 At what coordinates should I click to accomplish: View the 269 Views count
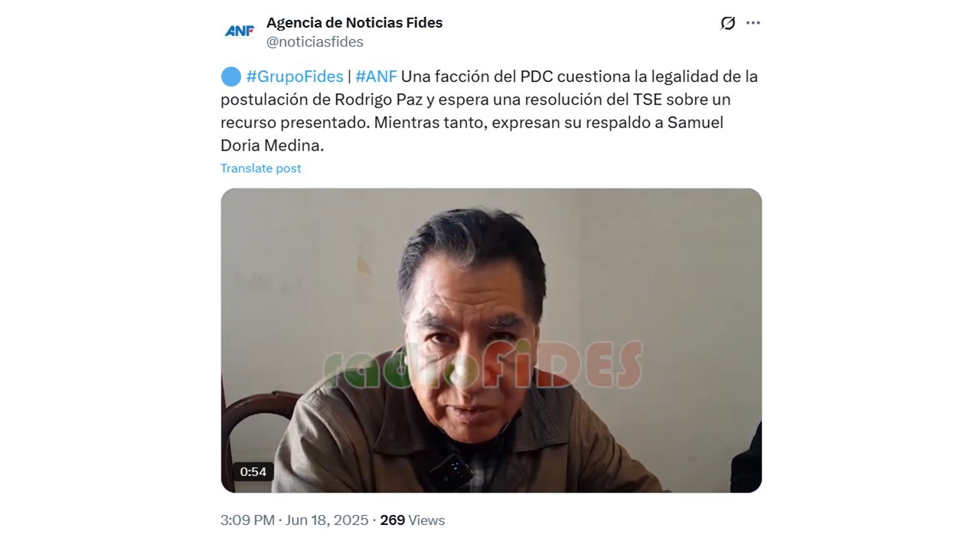412,520
